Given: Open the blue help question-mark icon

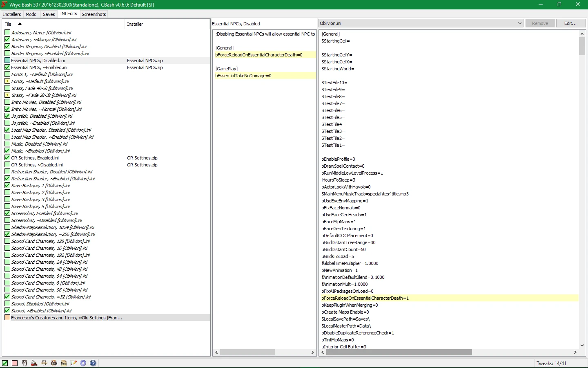Looking at the screenshot, I should tap(93, 363).
